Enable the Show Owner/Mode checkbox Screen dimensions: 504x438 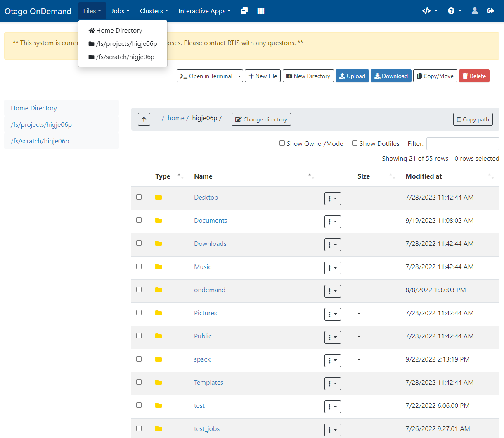282,143
